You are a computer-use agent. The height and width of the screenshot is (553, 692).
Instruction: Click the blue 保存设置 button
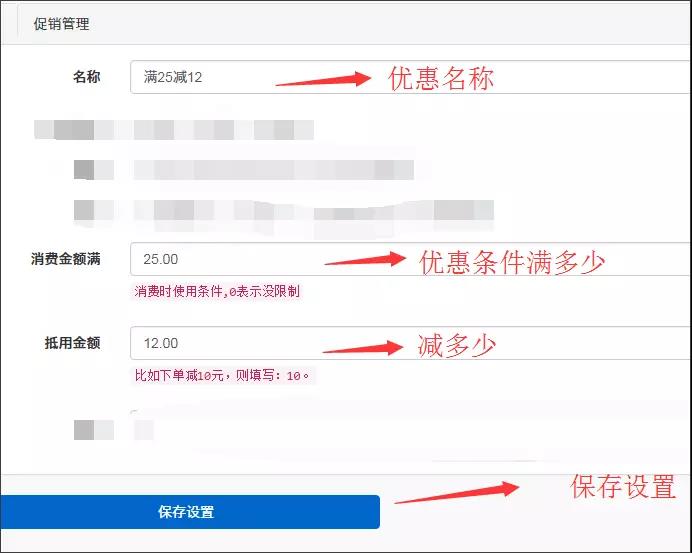[190, 512]
